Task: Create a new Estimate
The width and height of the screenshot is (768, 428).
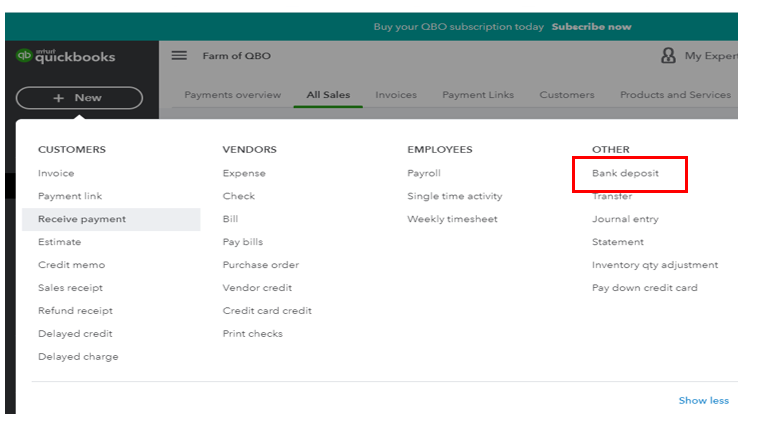Action: click(60, 242)
